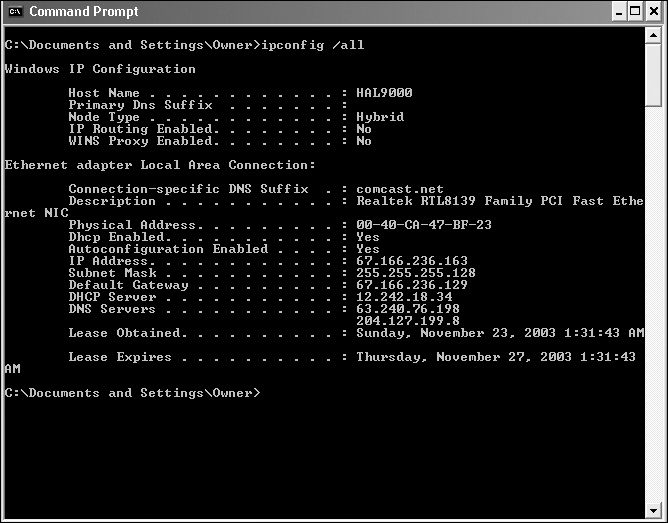Click IP address 67.166.236.163
Viewport: 668px width, 523px height.
click(x=412, y=261)
